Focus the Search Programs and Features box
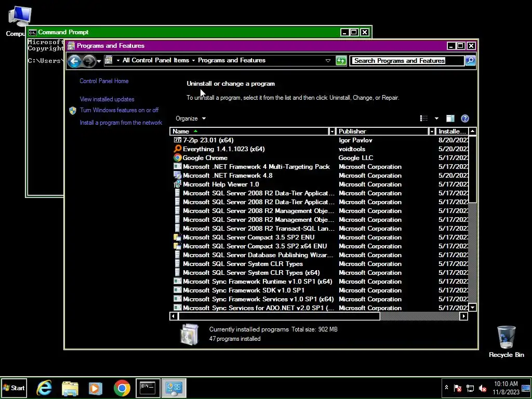532x399 pixels. 407,61
